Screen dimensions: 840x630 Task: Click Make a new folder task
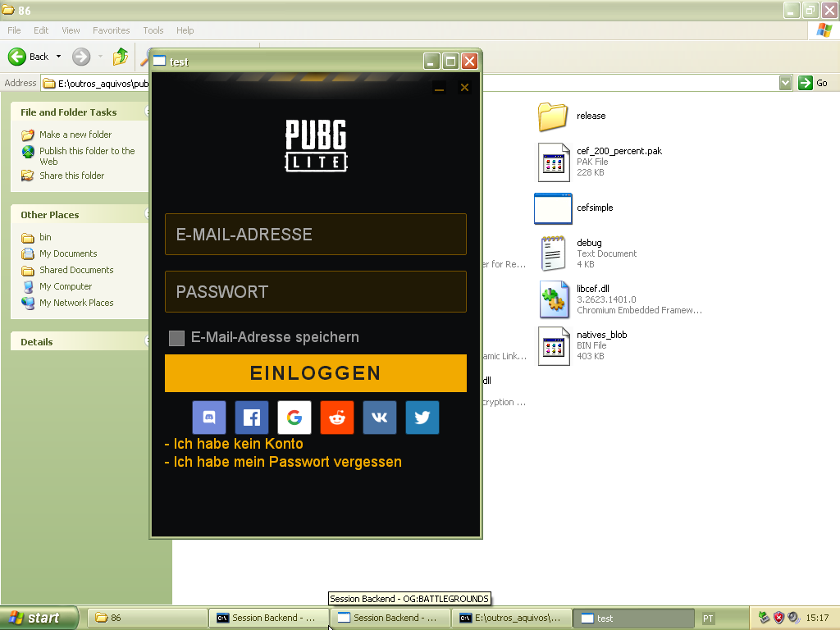tap(75, 135)
